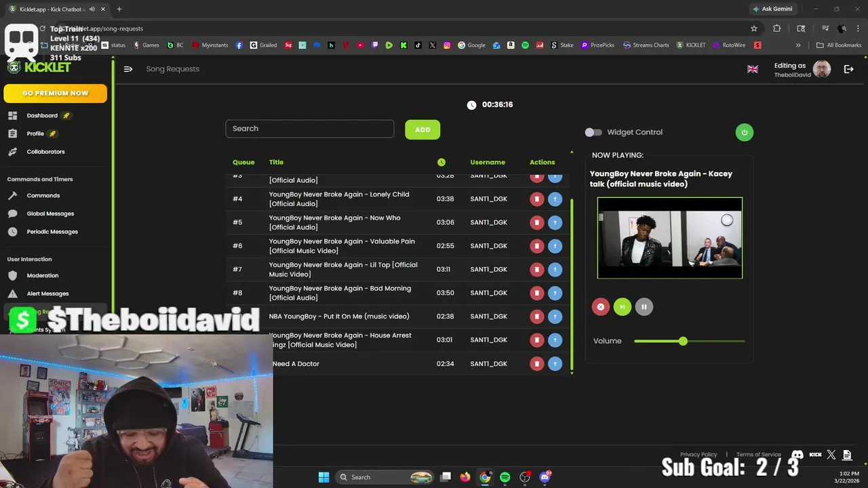This screenshot has width=868, height=488.
Task: Click TheboiiDavid profile avatar
Action: click(822, 69)
